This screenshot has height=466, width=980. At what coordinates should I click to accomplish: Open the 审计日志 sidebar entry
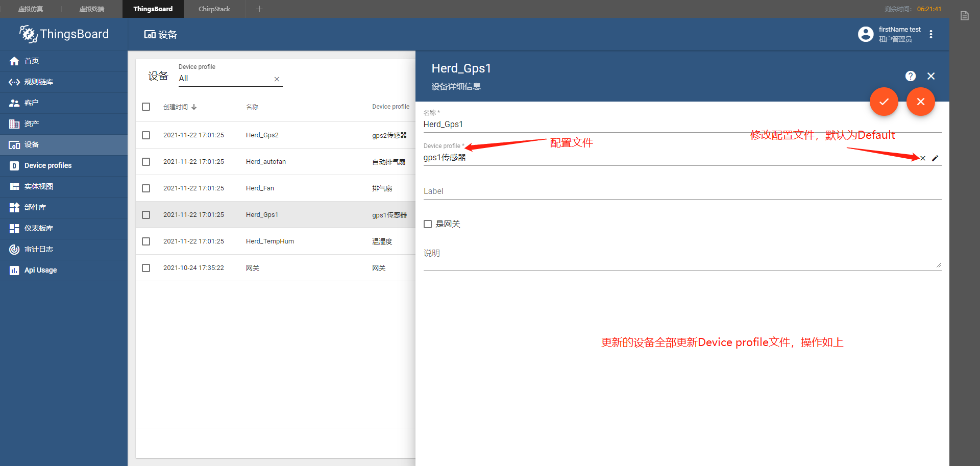[40, 249]
